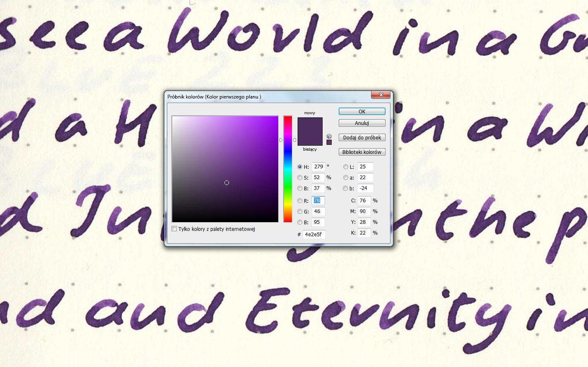Select the R red channel radio button
This screenshot has height=367, width=588.
point(300,201)
